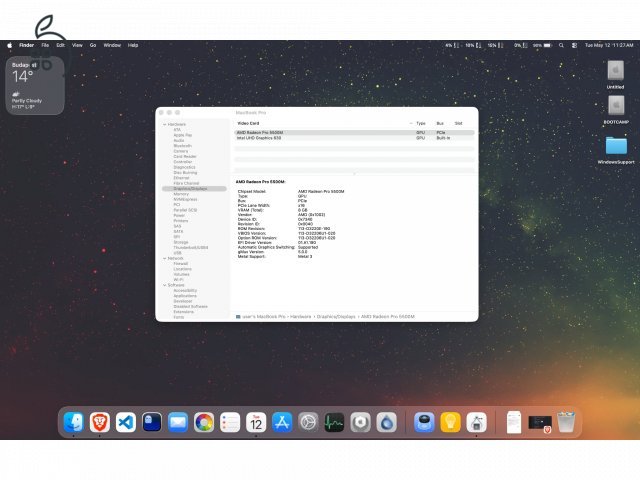Open the Apple menu
Screen dimensions: 640x480
pyautogui.click(x=9, y=45)
